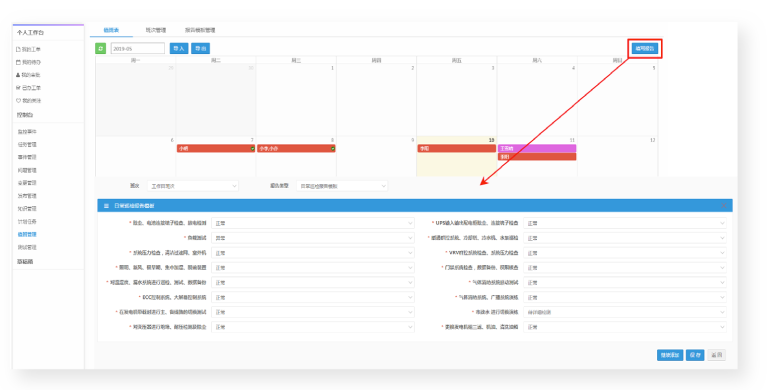Click the 填写报告 button highlighted in red
This screenshot has height=390, width=768.
(x=645, y=49)
